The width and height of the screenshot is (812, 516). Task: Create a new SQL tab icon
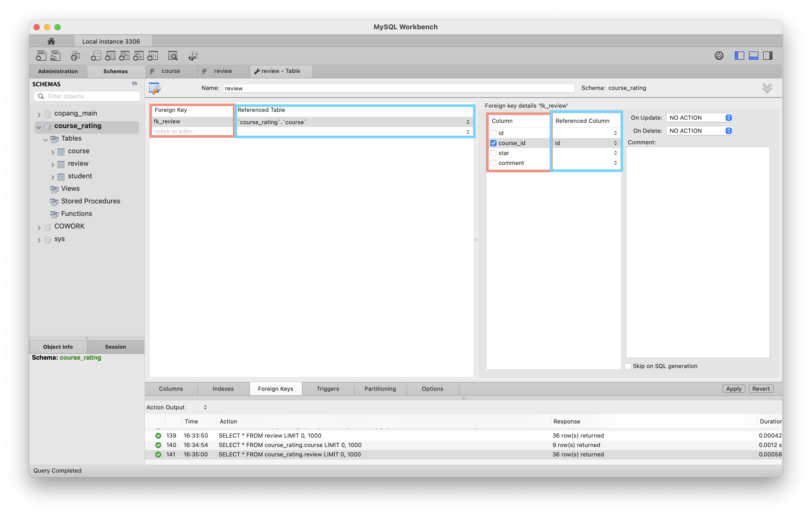point(41,56)
